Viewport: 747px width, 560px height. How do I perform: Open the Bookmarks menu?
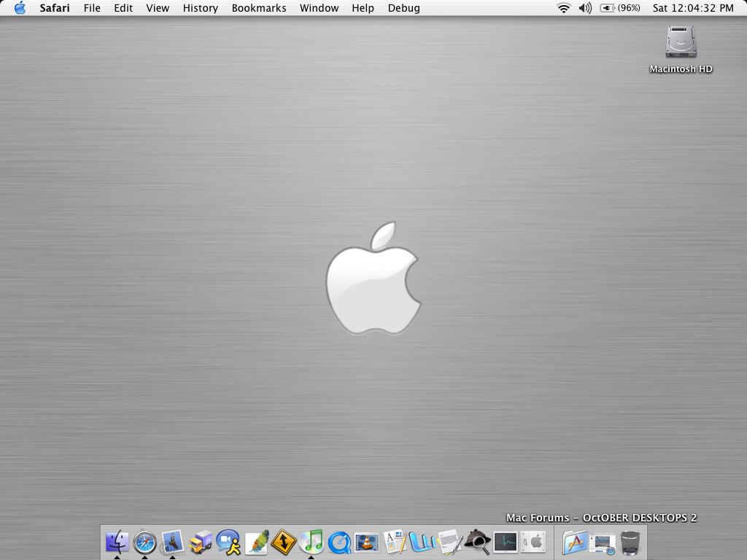coord(259,8)
